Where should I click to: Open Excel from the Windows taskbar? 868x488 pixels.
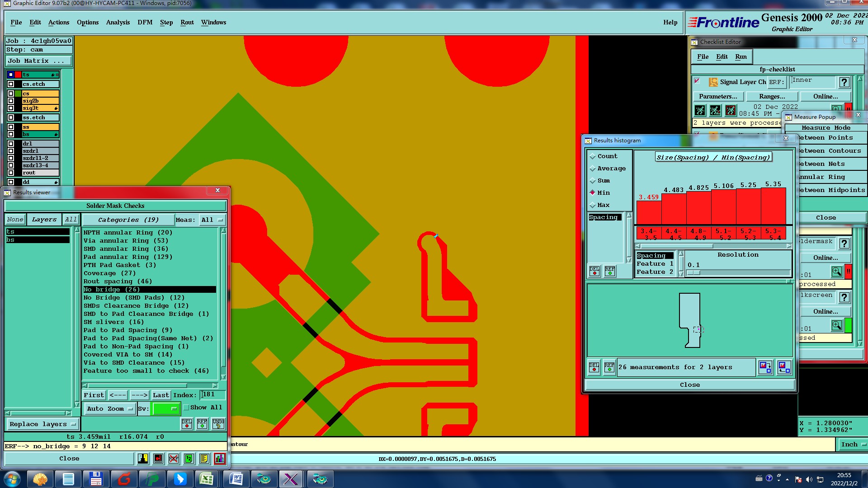(x=207, y=479)
